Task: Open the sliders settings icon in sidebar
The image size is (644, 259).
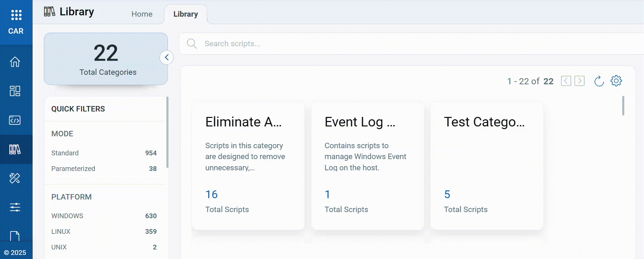Action: 15,207
